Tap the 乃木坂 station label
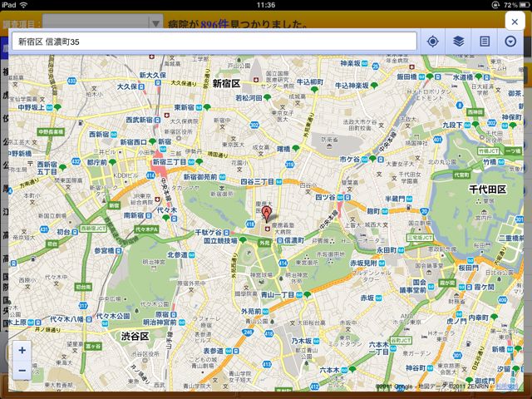Image resolution: width=532 pixels, height=399 pixels. 301,341
